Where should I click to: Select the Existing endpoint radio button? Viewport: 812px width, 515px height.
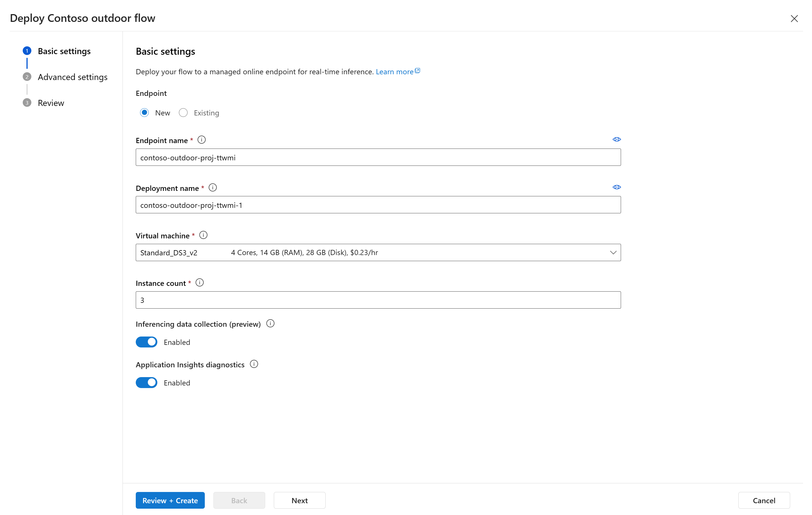(183, 113)
